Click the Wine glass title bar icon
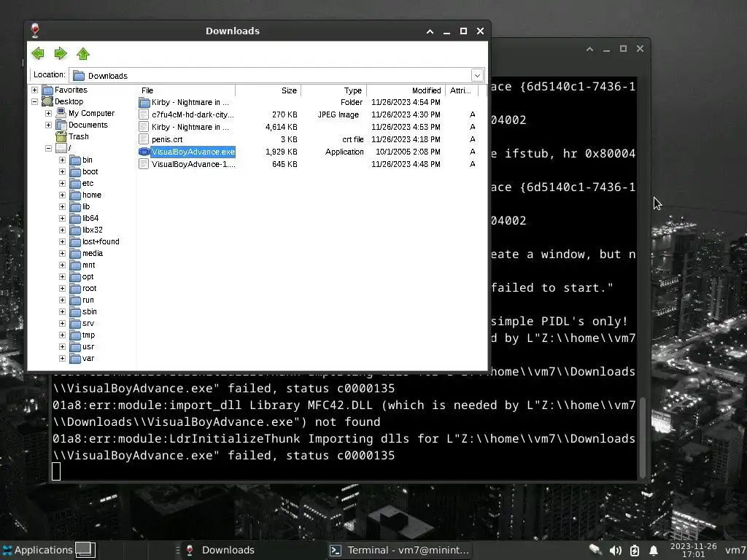 point(35,31)
